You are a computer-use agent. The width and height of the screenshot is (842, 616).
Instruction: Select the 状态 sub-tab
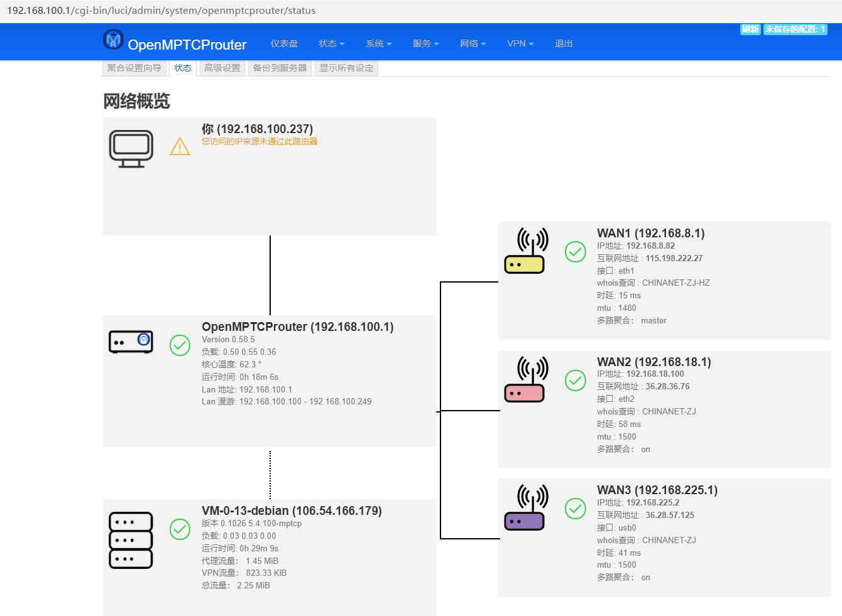click(183, 68)
